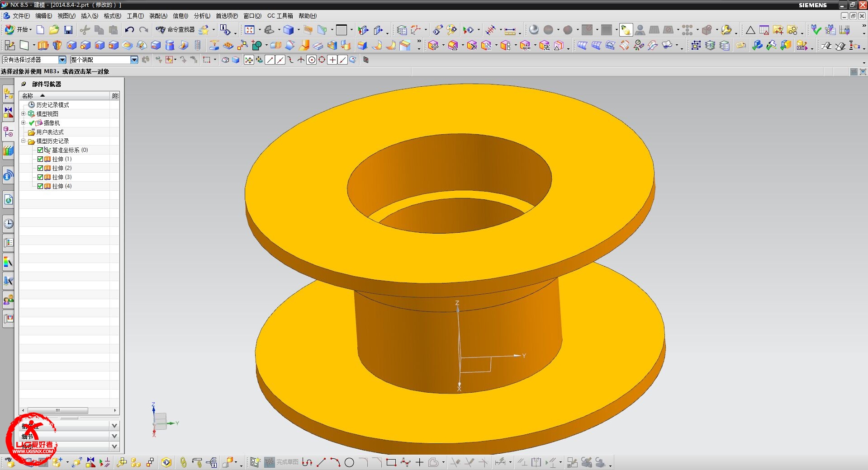
Task: Click the Delete Face icon with X
Action: pos(472,45)
